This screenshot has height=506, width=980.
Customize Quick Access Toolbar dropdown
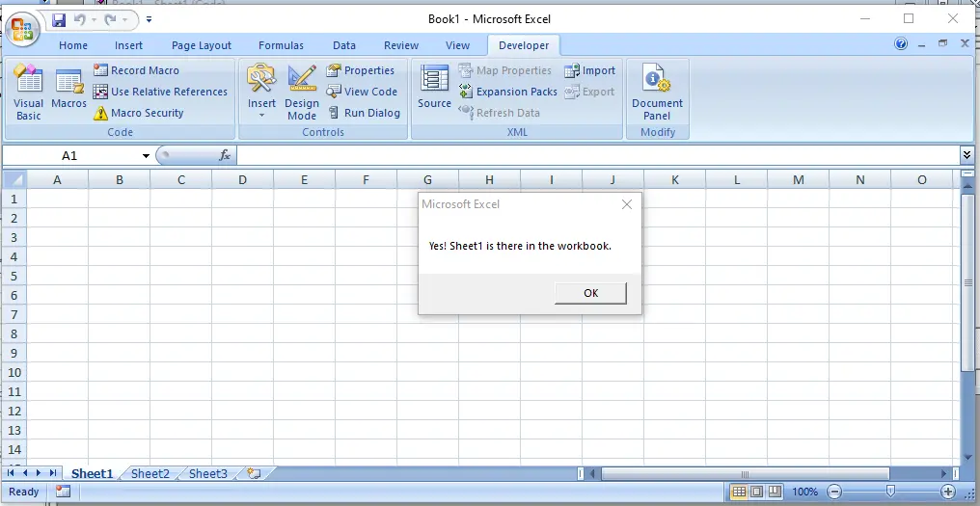tap(149, 20)
